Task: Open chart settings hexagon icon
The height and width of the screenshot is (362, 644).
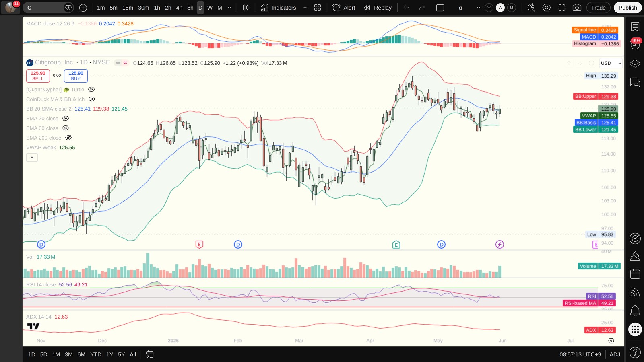Action: point(547,8)
